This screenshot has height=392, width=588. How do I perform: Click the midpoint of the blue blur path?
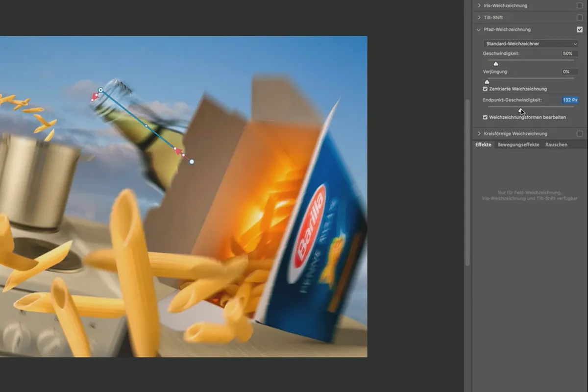pyautogui.click(x=146, y=126)
